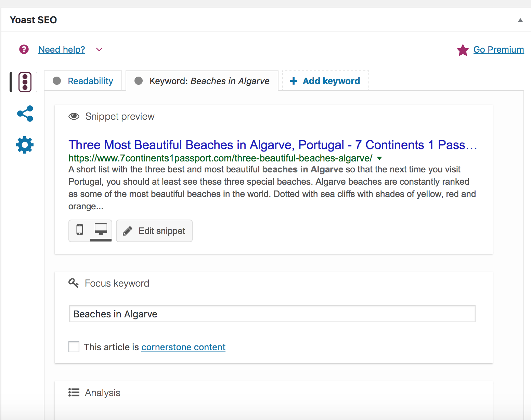
Task: Switch to the Readability tab
Action: click(83, 81)
